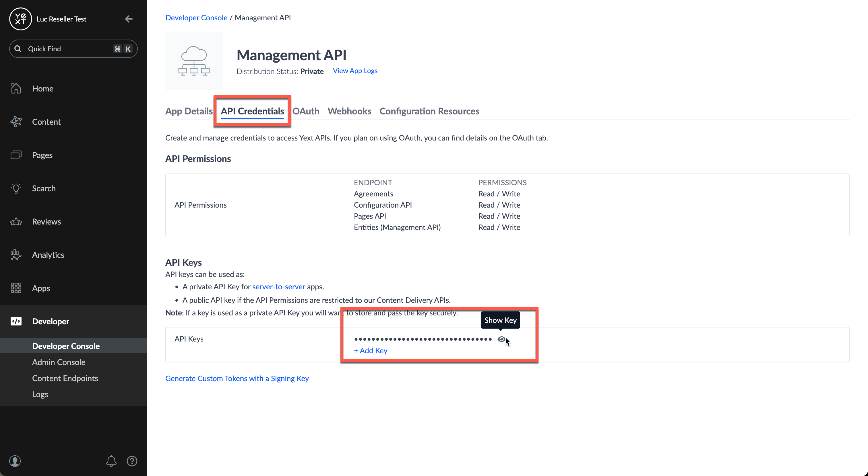This screenshot has width=868, height=476.
Task: Switch to the OAuth tab
Action: pos(306,111)
